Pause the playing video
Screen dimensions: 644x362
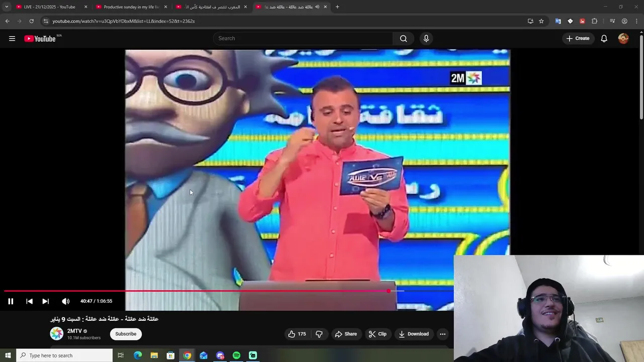point(11,301)
